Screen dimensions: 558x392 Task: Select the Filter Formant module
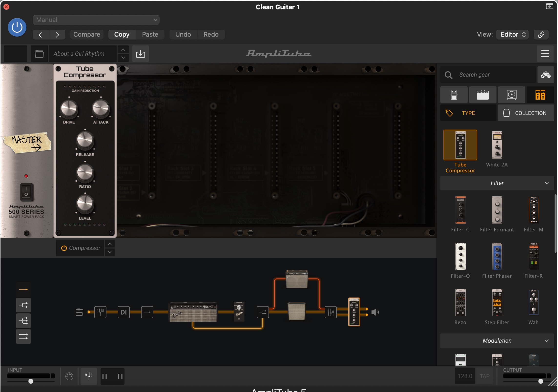coord(497,210)
